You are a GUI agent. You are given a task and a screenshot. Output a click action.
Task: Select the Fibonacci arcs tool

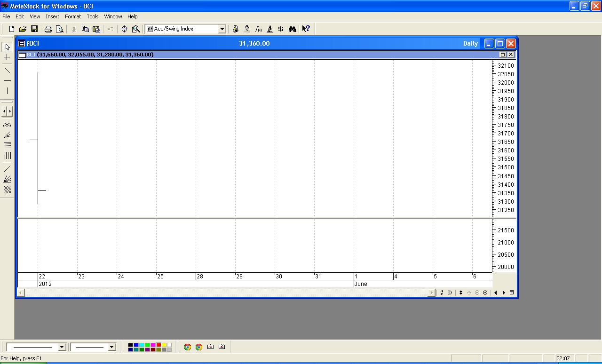[x=7, y=125]
